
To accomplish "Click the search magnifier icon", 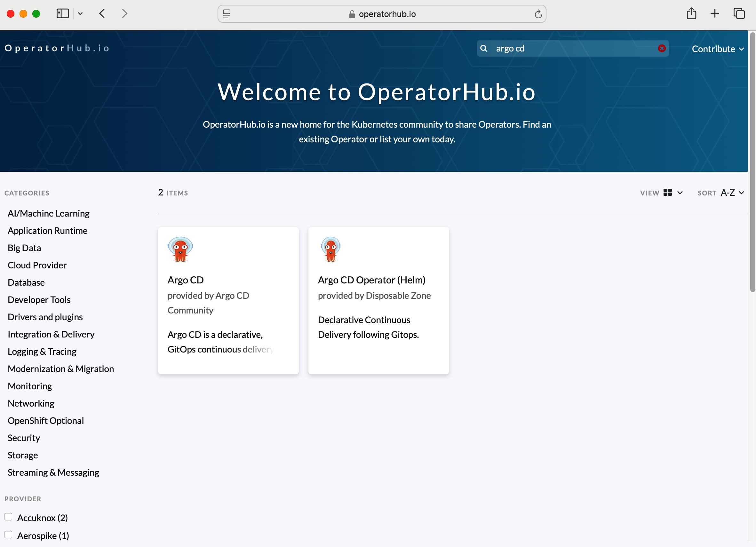I will 484,49.
